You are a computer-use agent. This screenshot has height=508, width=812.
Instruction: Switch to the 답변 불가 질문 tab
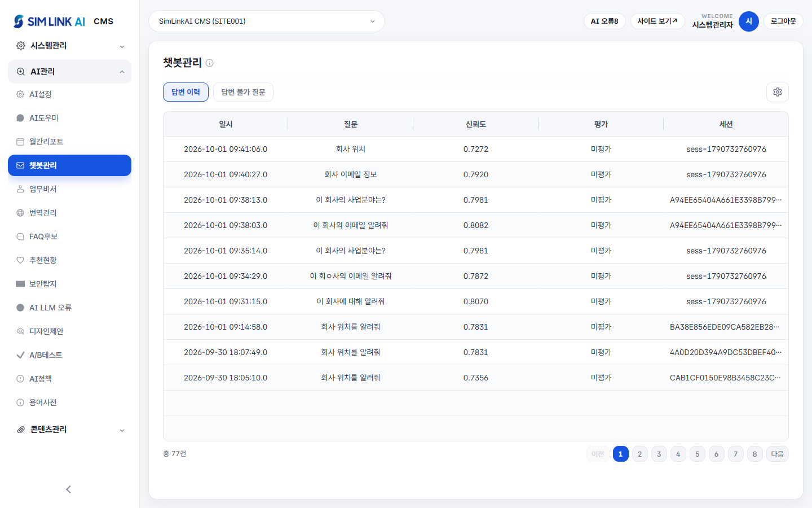coord(243,92)
